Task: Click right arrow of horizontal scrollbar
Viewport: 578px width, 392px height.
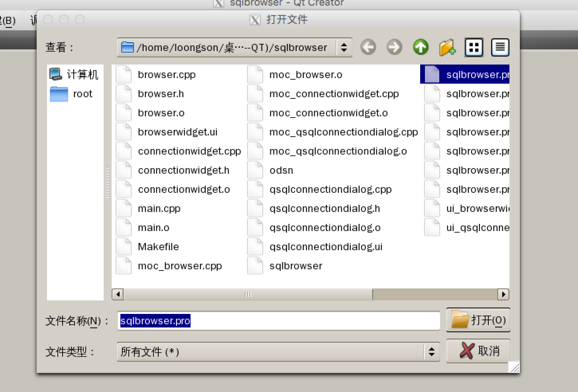Action: point(503,294)
